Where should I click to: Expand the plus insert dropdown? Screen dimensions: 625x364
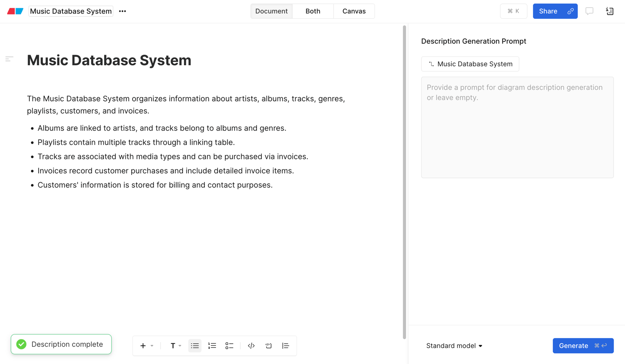click(146, 346)
